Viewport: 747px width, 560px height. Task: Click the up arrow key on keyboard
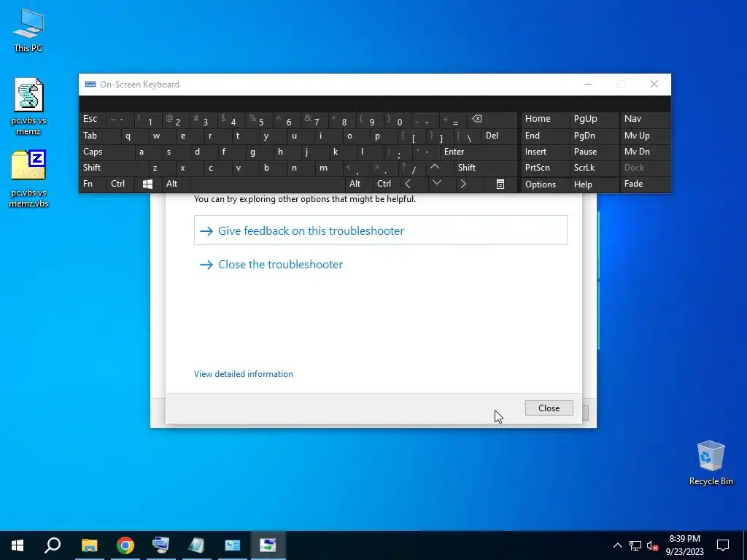[435, 167]
